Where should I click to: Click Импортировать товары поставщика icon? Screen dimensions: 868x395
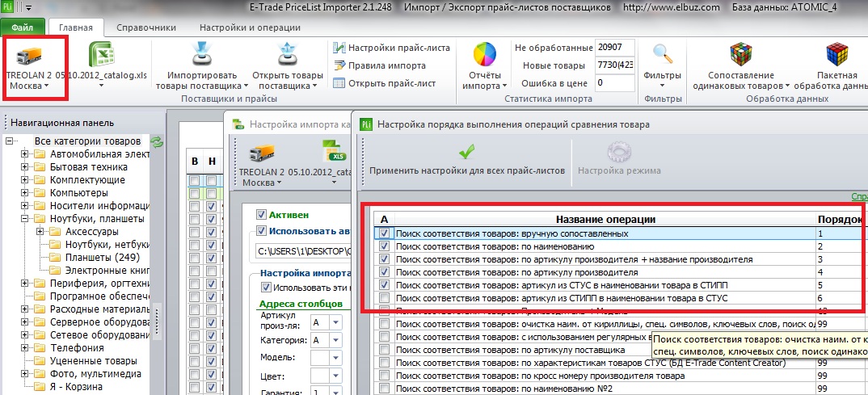[x=202, y=55]
